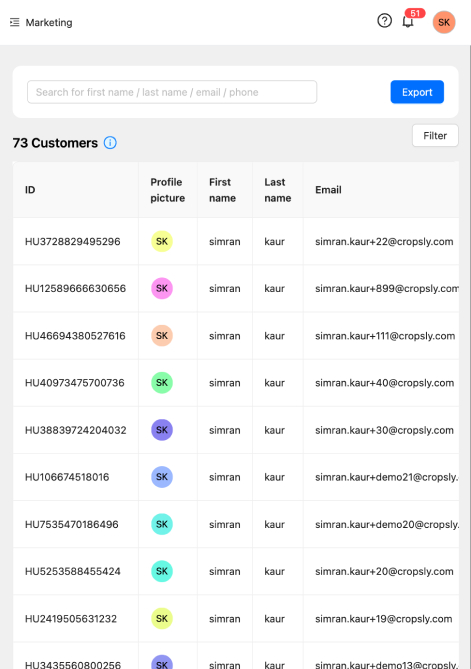Select ID HU2419505631232

coord(71,619)
